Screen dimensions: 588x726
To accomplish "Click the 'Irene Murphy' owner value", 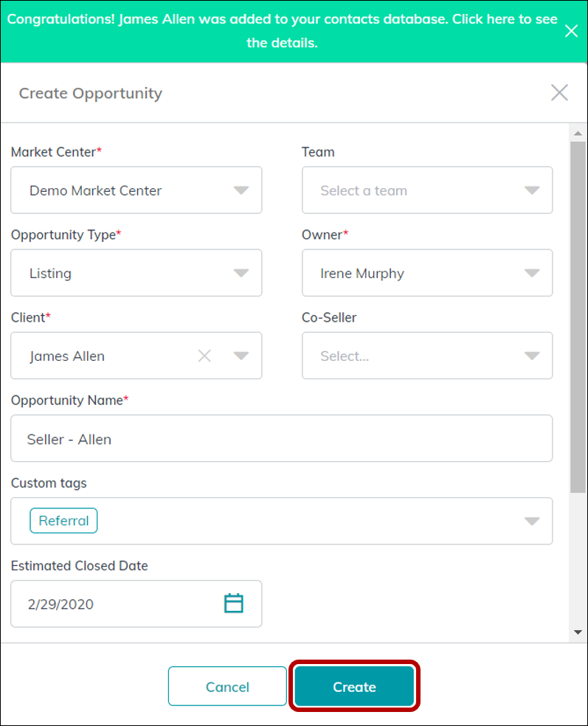I will click(x=362, y=274).
